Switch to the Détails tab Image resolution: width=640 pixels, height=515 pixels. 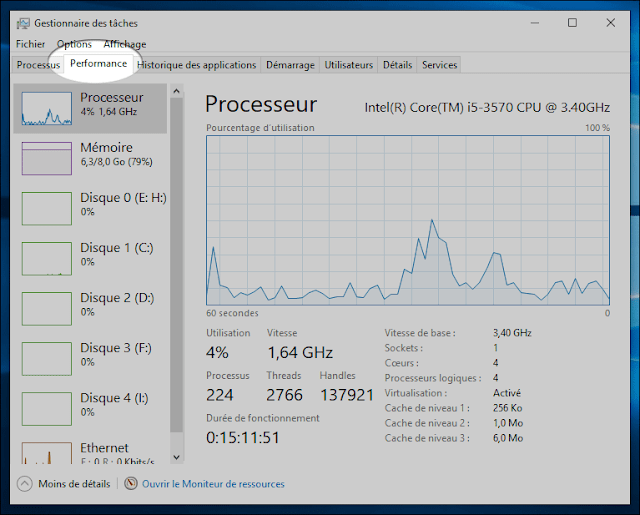click(397, 65)
